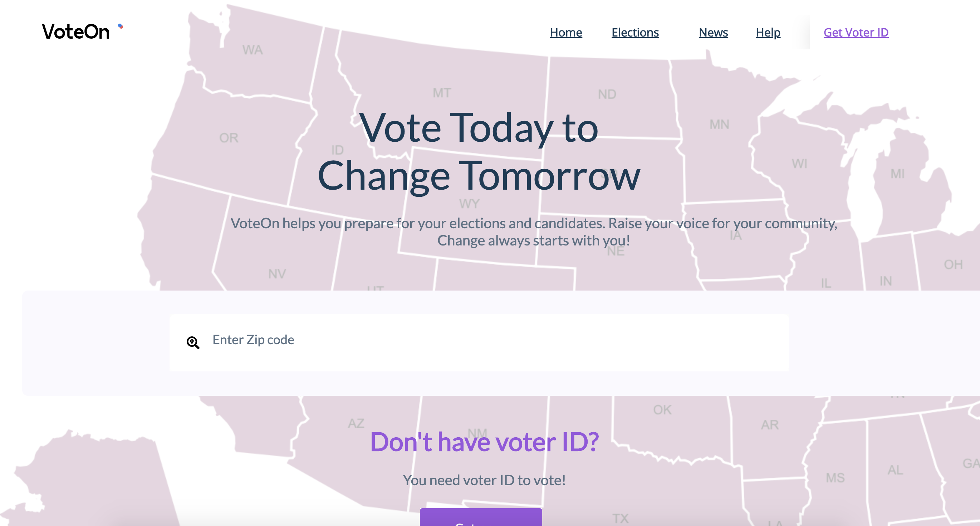
Task: Open the Elections nav link
Action: coord(635,32)
